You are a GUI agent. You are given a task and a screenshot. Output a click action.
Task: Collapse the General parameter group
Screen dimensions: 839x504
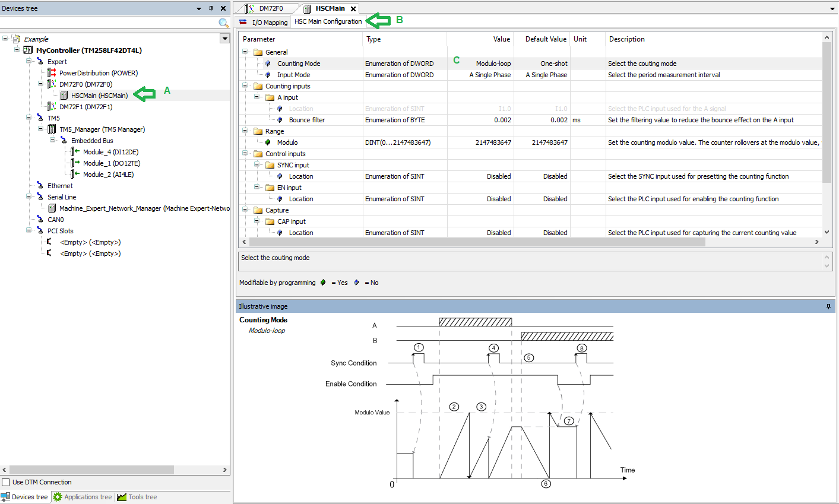pos(245,52)
